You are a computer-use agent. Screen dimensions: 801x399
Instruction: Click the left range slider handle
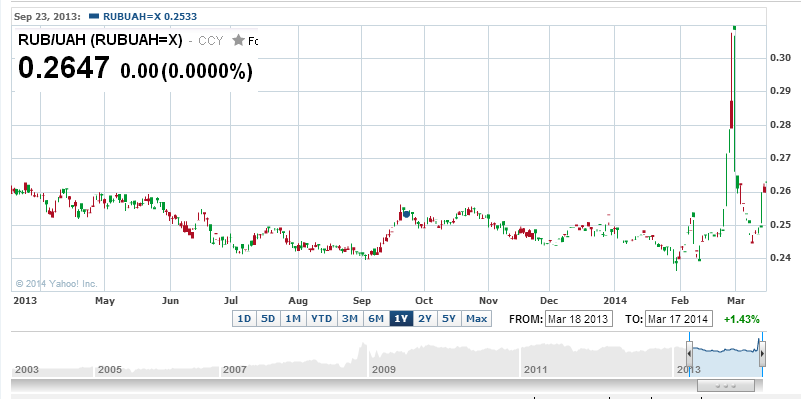click(x=689, y=354)
